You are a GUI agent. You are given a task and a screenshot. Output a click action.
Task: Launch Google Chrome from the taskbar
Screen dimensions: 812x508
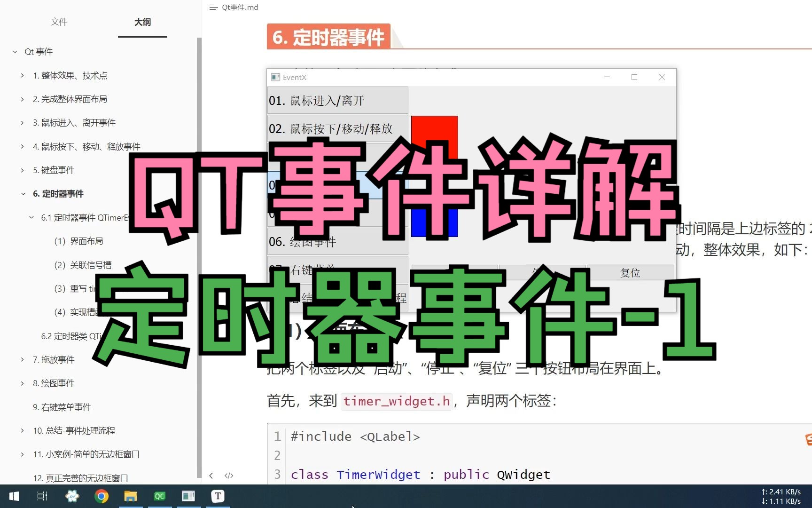[101, 496]
